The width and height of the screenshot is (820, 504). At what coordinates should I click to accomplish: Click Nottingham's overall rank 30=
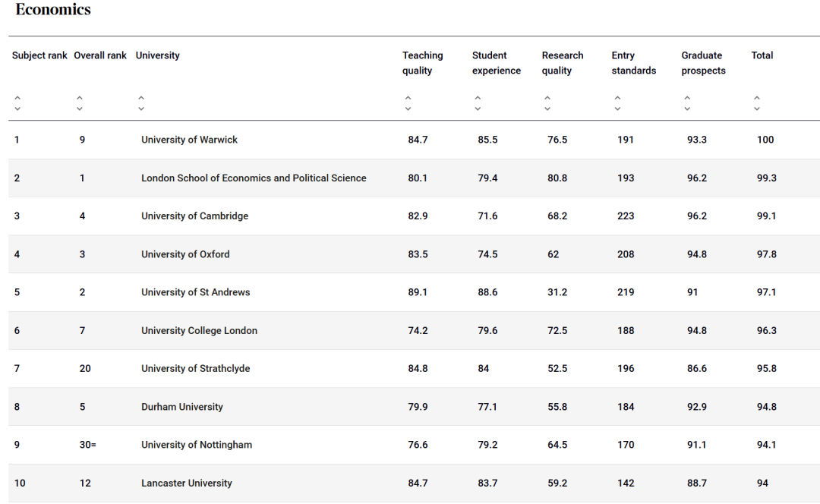(x=88, y=445)
